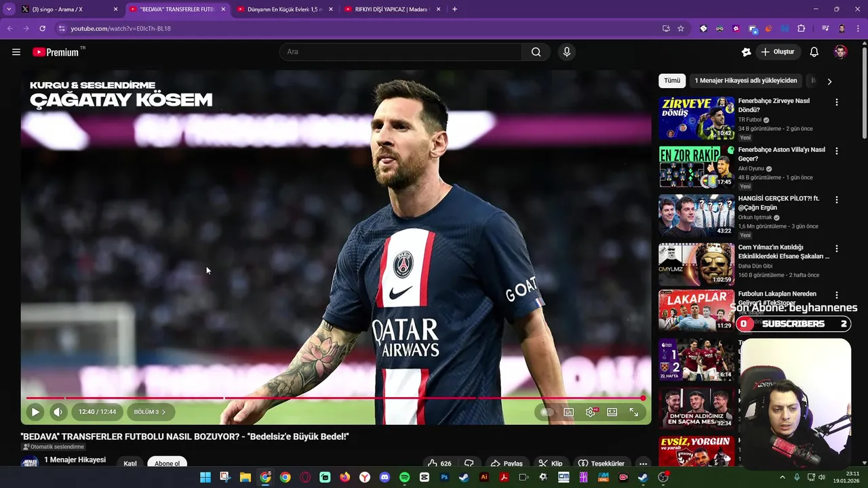Viewport: 868px width, 488px height.
Task: Open File Explorer from taskbar
Action: pyautogui.click(x=245, y=477)
